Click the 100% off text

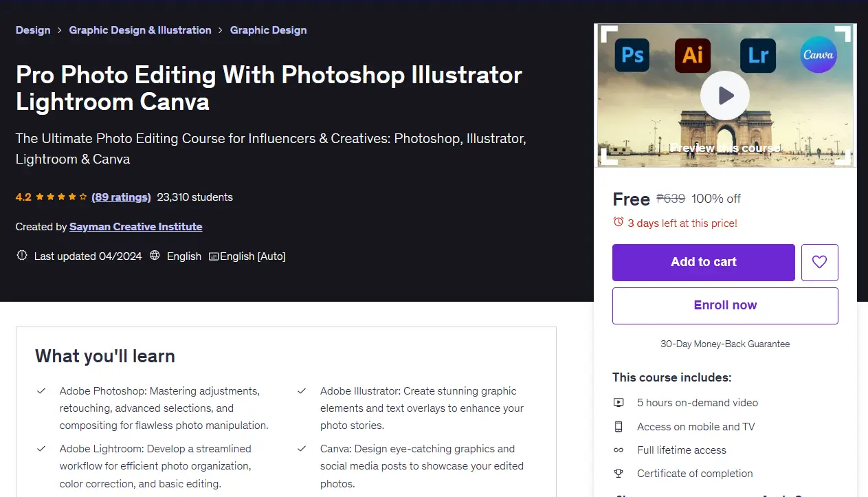coord(716,199)
